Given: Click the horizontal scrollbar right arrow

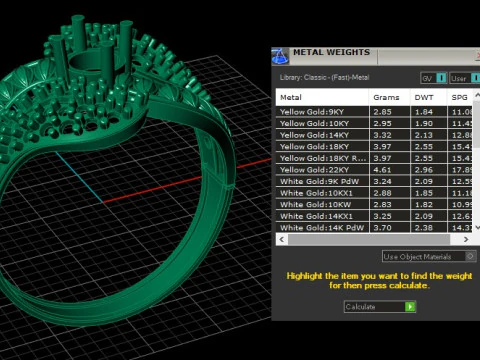Looking at the screenshot, I should [466, 239].
